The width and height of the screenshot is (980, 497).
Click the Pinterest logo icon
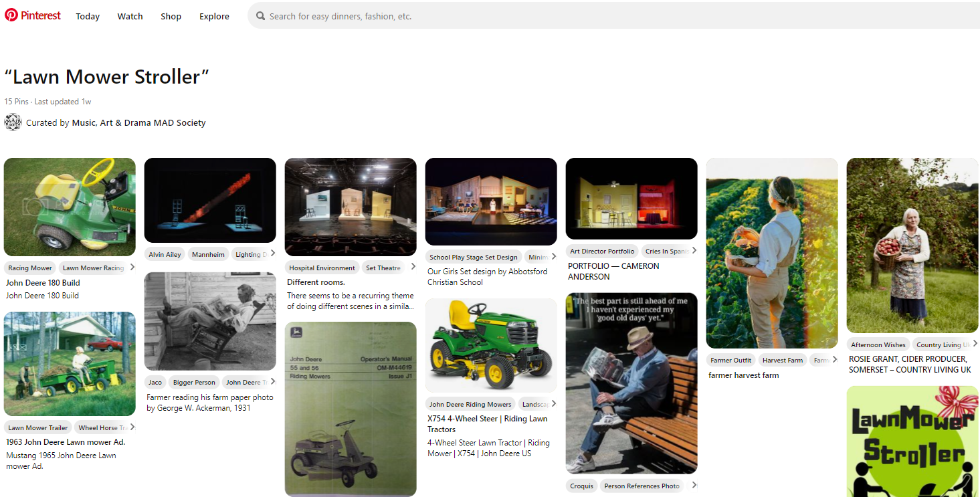[x=11, y=15]
